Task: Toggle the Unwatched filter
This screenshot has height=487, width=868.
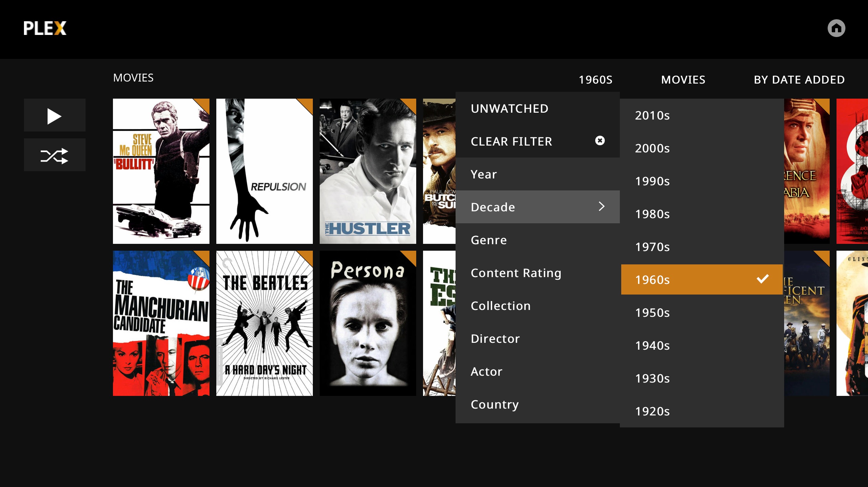Action: (509, 109)
